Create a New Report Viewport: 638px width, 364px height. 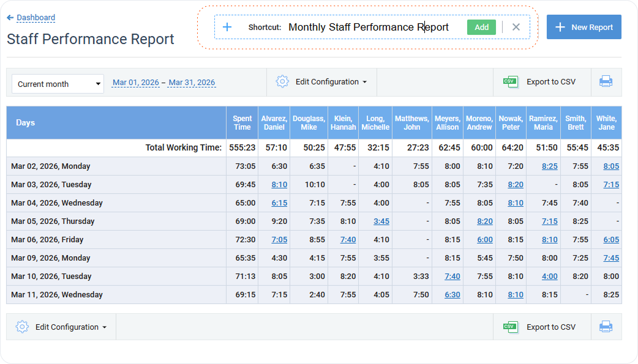[x=584, y=27]
